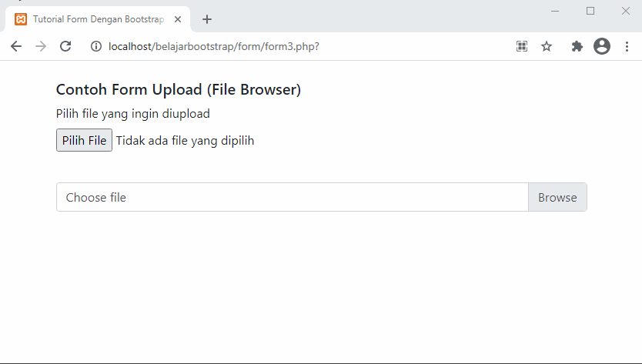
Task: Maximize the Chrome window
Action: pyautogui.click(x=590, y=11)
